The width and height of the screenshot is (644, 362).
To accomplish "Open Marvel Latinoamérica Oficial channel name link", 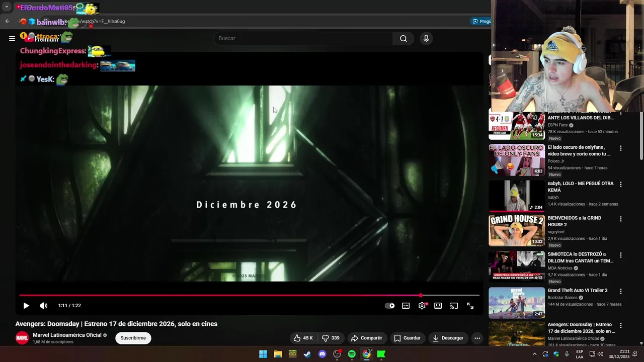I will (x=67, y=335).
